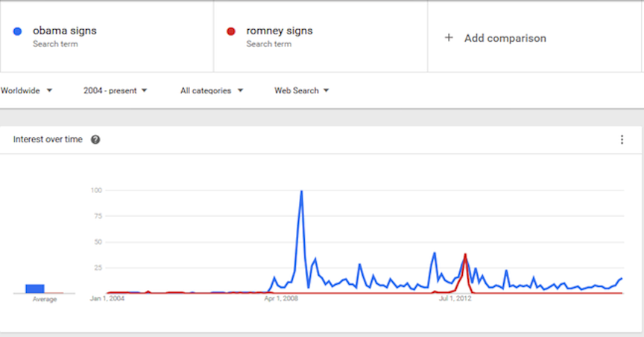Click the Apr 1, 2008 axis label
Viewport: 644px width, 337px height.
coord(281,298)
